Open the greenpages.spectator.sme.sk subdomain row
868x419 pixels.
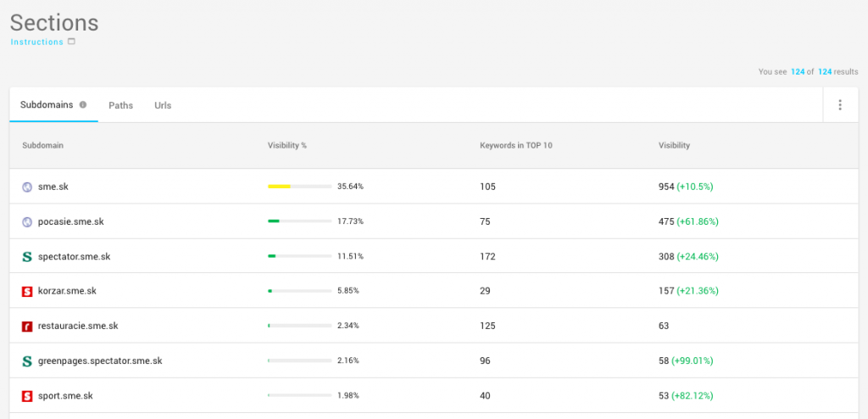pos(434,360)
